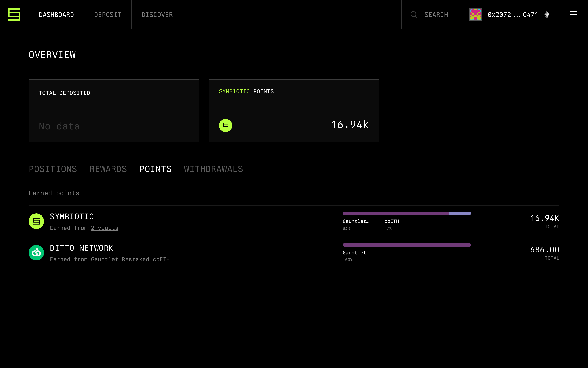Click the 16.94k value in Points card
The height and width of the screenshot is (368, 588).
[x=350, y=125]
